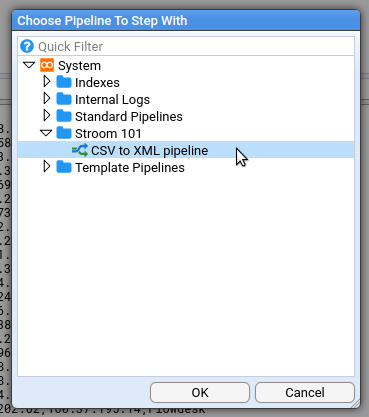Screen dimensions: 369x417
Task: Select the Template Pipelines label
Action: [x=130, y=167]
